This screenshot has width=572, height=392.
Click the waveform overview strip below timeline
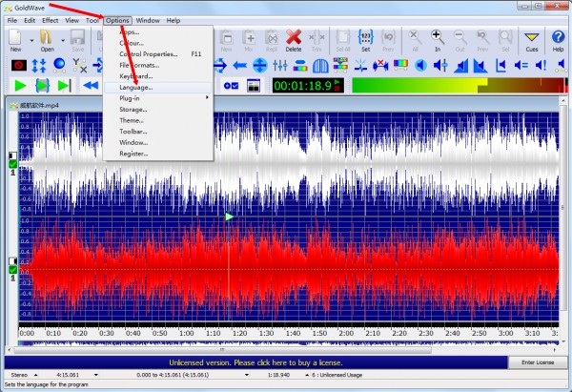coord(288,342)
